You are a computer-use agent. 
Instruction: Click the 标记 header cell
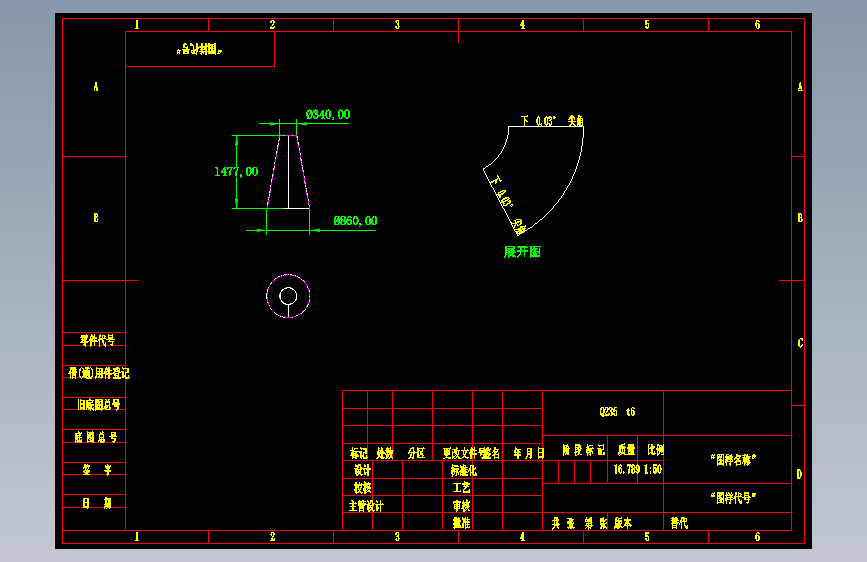[358, 454]
